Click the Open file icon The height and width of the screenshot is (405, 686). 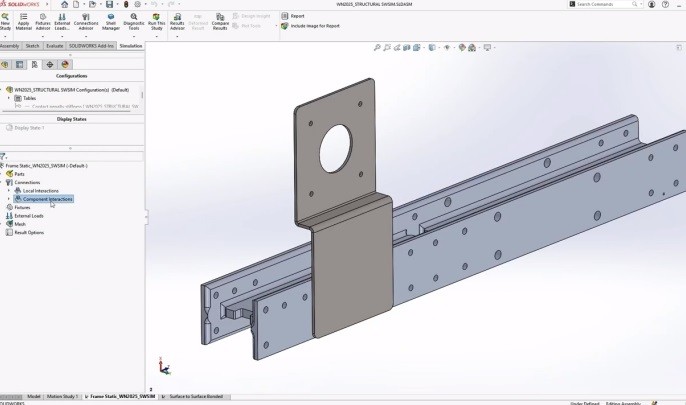tap(92, 4)
